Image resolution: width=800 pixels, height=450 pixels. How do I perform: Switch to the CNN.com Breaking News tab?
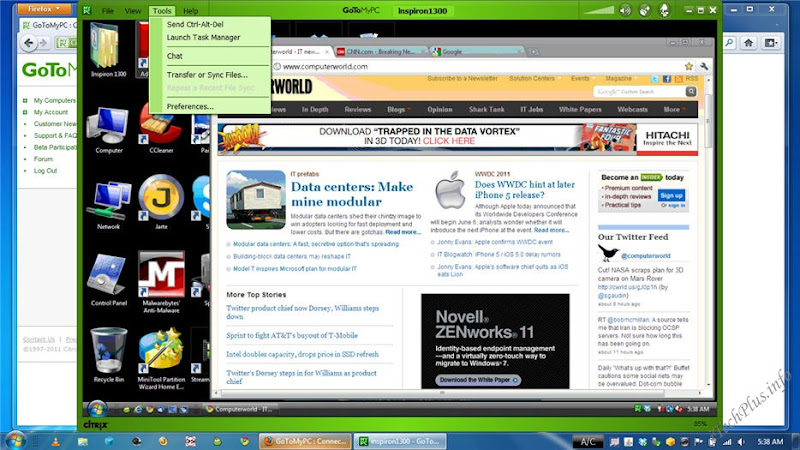[x=381, y=52]
